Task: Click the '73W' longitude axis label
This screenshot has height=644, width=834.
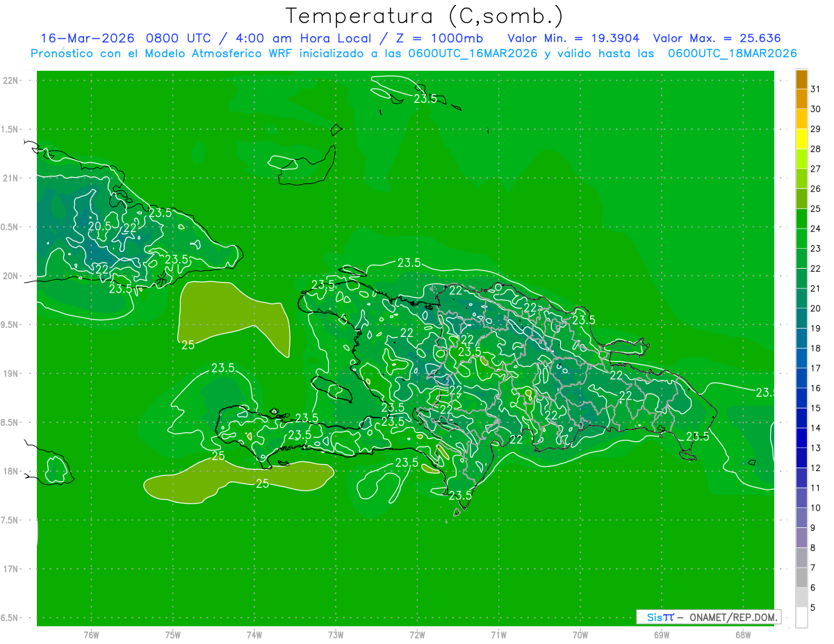Action: pyautogui.click(x=336, y=635)
